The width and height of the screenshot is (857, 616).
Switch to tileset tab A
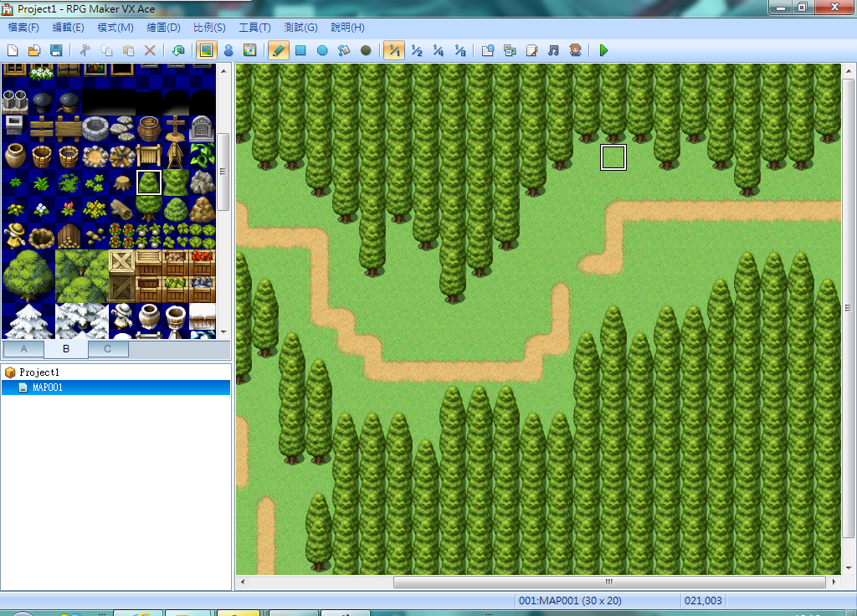click(23, 349)
